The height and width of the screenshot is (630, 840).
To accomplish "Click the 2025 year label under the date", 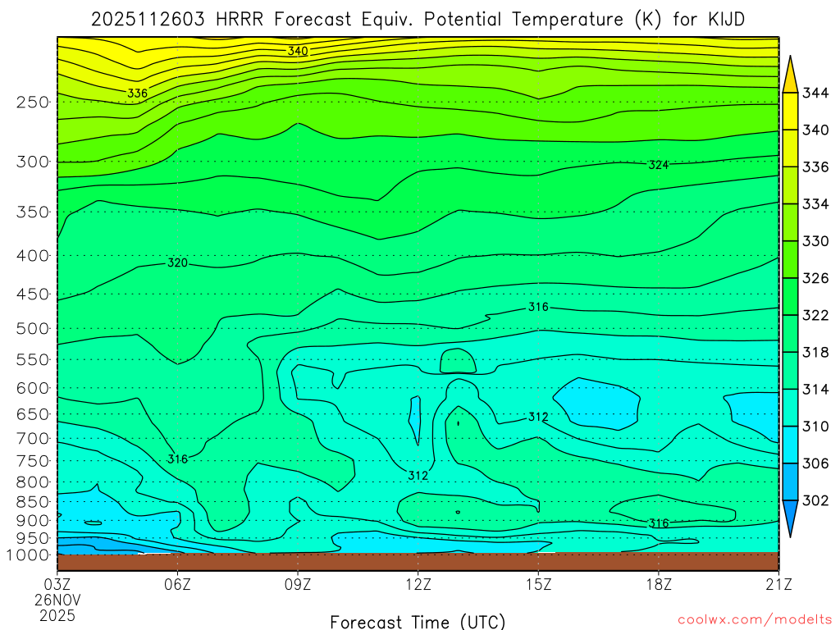I will [57, 616].
